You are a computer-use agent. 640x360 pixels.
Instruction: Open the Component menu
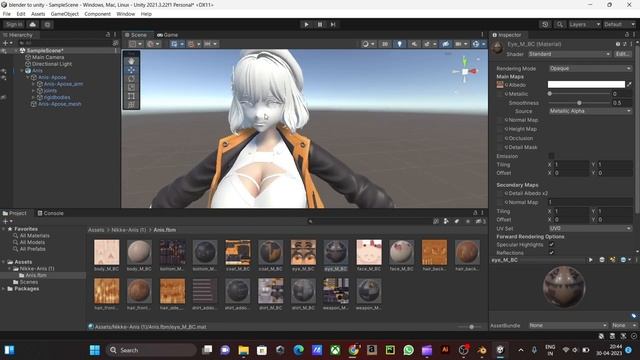point(97,14)
